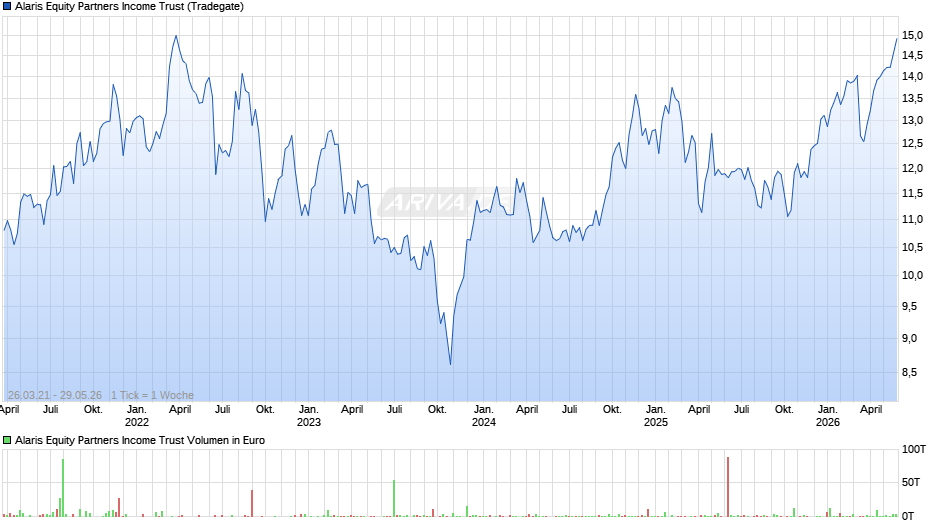Click the 13,5 value on the price axis
Image resolution: width=940 pixels, height=526 pixels.
point(912,98)
